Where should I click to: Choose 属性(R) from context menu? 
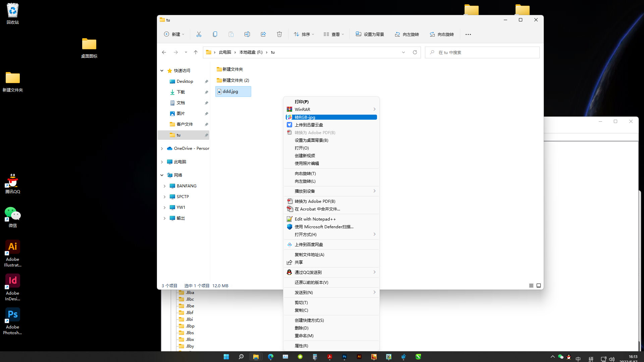331,346
